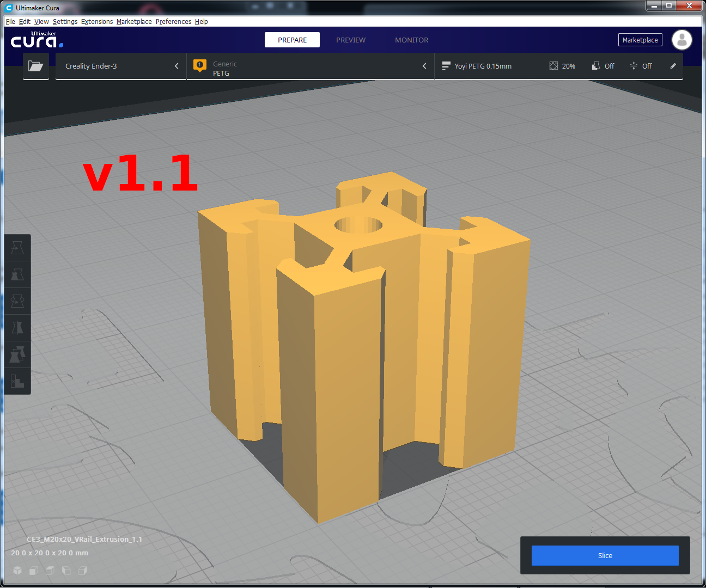Select the Rotate tool in left toolbar

[x=17, y=301]
